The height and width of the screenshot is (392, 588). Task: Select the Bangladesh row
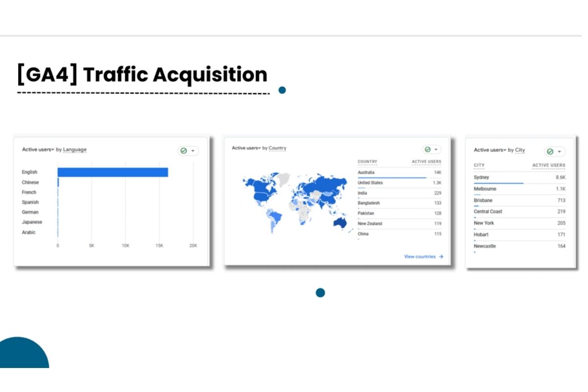(x=399, y=203)
